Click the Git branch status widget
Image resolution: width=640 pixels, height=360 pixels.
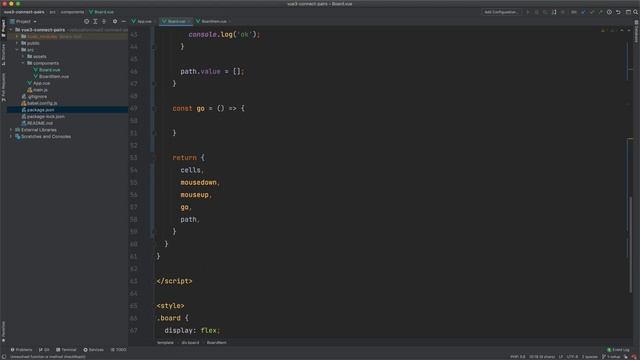pyautogui.click(x=611, y=357)
